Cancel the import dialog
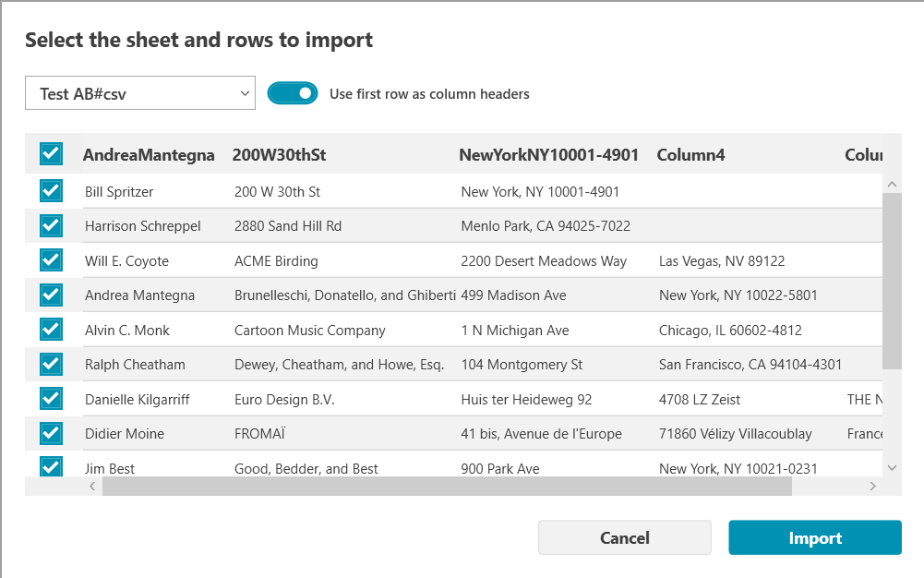924x578 pixels. point(624,538)
